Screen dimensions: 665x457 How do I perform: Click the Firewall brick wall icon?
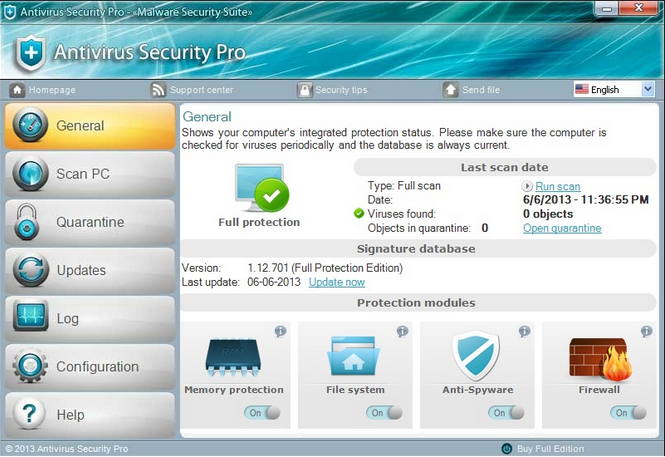click(x=600, y=359)
